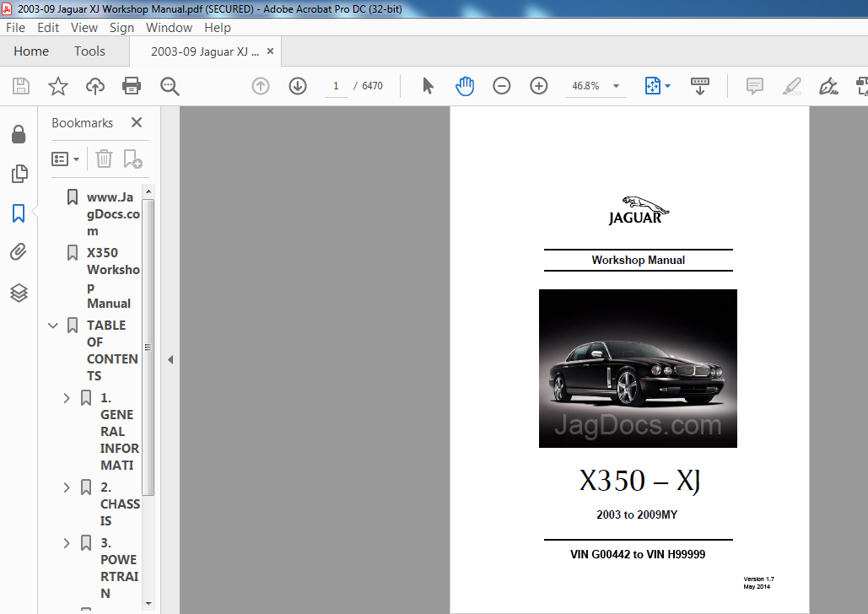The height and width of the screenshot is (614, 868).
Task: Select the Highlight text pen
Action: 791,86
